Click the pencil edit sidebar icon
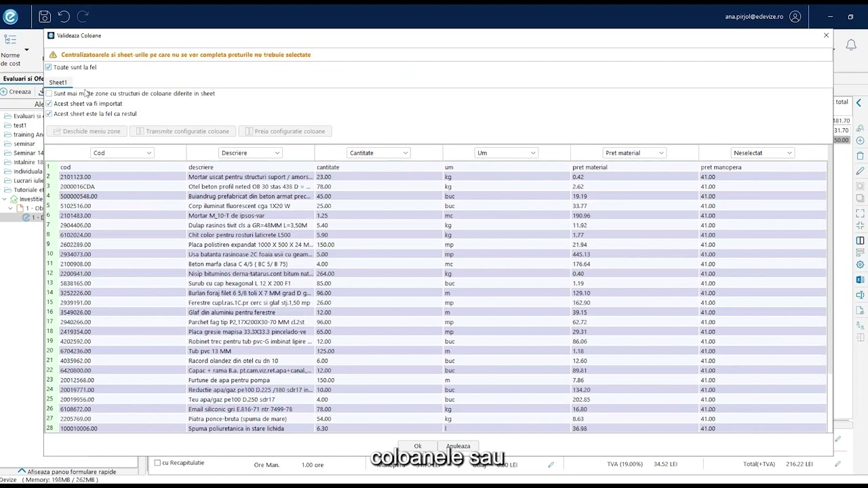 point(860,171)
